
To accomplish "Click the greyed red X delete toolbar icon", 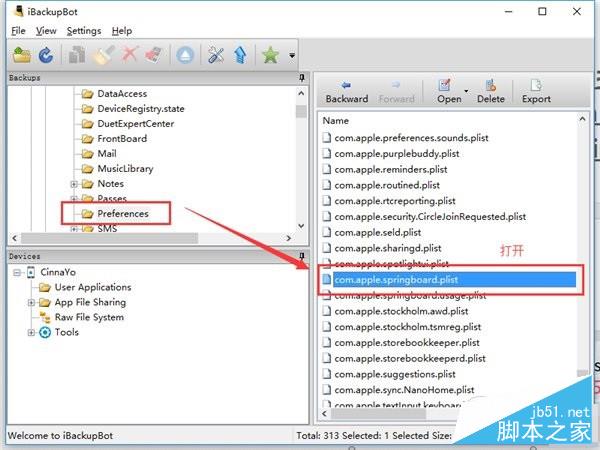I will [x=130, y=55].
